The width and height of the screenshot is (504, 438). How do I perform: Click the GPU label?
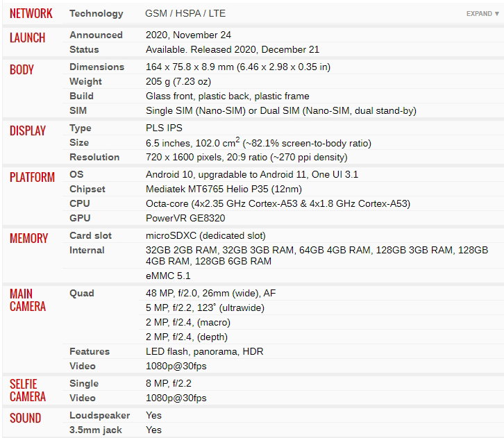click(x=80, y=218)
